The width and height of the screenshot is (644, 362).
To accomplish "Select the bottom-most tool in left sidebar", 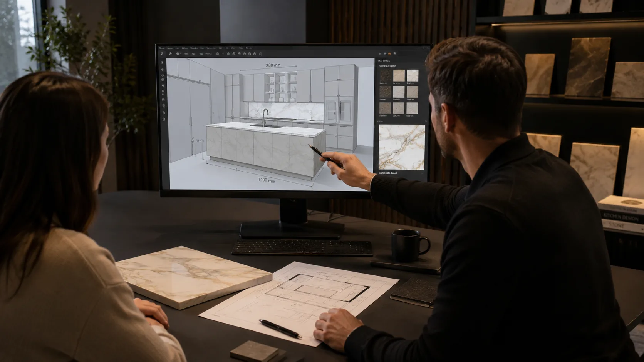I will (x=164, y=119).
